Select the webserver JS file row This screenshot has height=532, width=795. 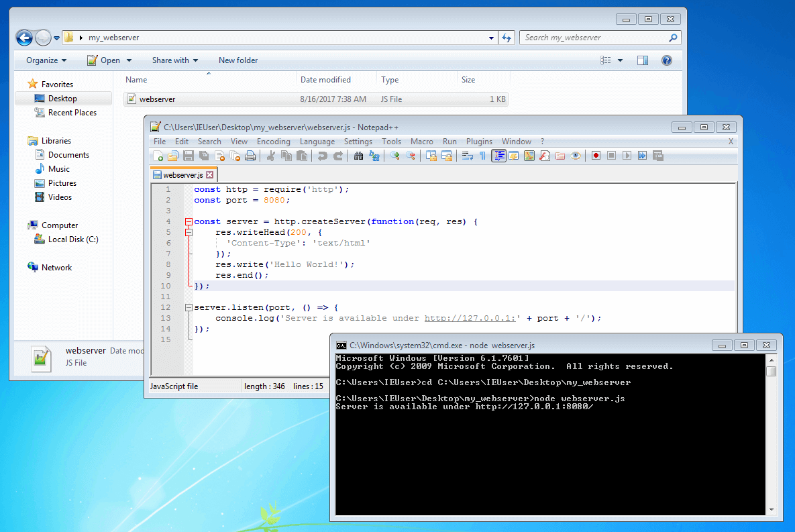pyautogui.click(x=315, y=99)
